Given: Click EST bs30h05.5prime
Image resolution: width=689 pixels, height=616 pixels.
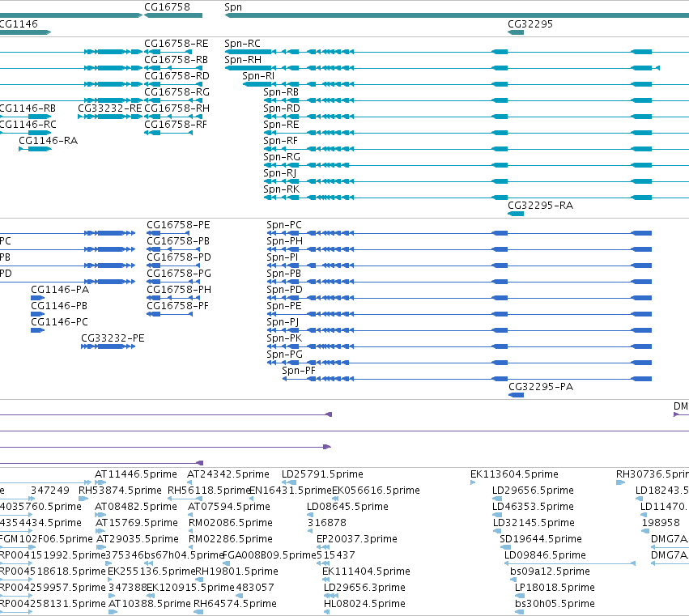Looking at the screenshot, I should (555, 604).
